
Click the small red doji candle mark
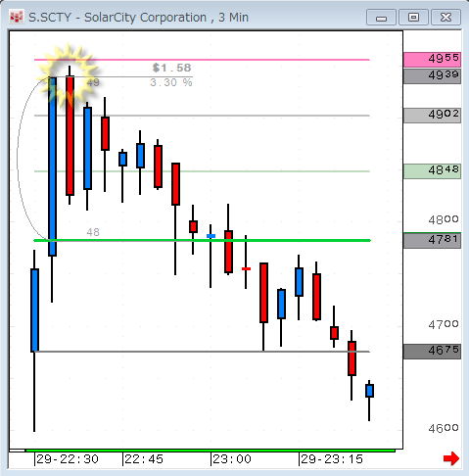[246, 268]
